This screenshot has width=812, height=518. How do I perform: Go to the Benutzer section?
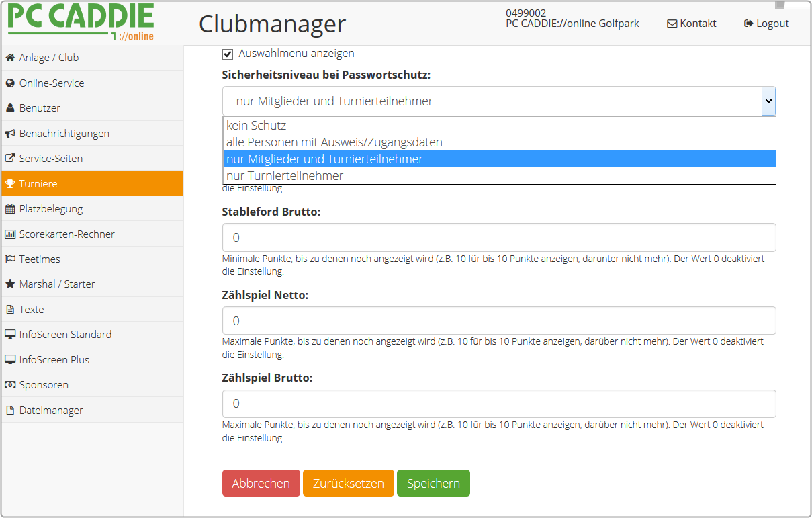[x=92, y=108]
